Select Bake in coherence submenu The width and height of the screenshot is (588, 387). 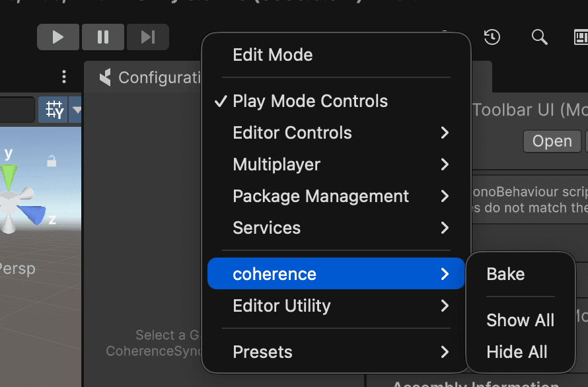pyautogui.click(x=506, y=274)
